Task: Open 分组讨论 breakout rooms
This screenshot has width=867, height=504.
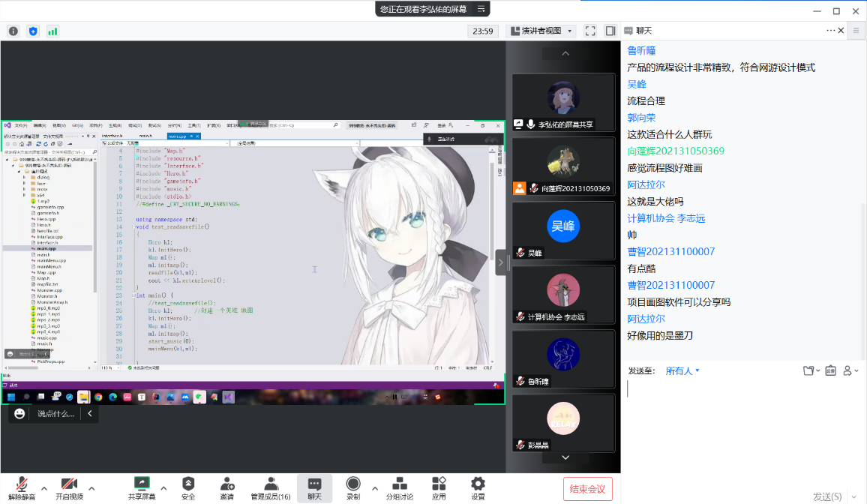Action: pos(399,488)
